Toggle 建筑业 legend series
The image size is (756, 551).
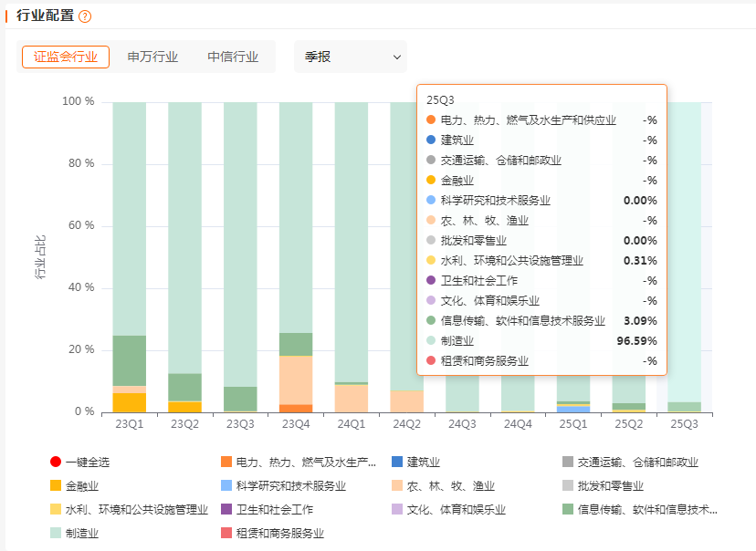pos(423,463)
